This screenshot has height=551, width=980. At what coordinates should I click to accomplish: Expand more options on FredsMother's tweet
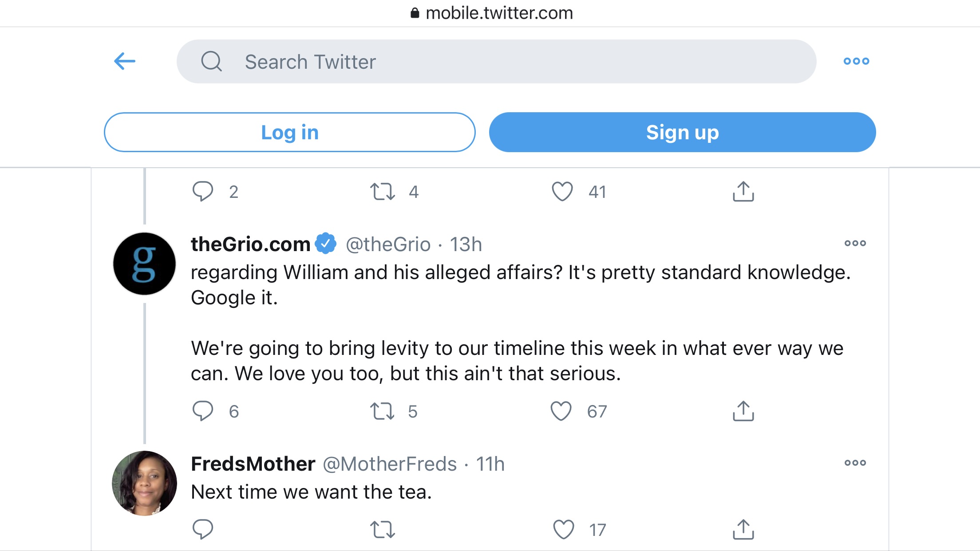click(x=855, y=463)
